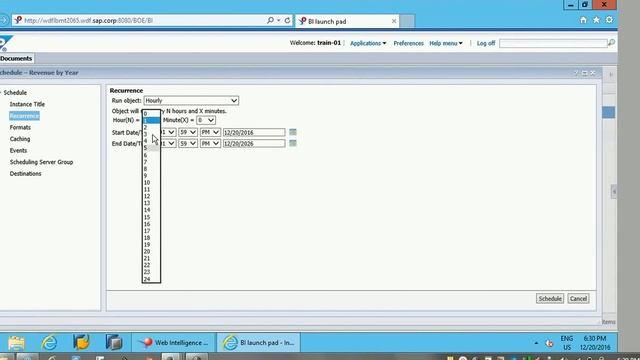Switch to Web Intelligence taskbar window

[174, 342]
